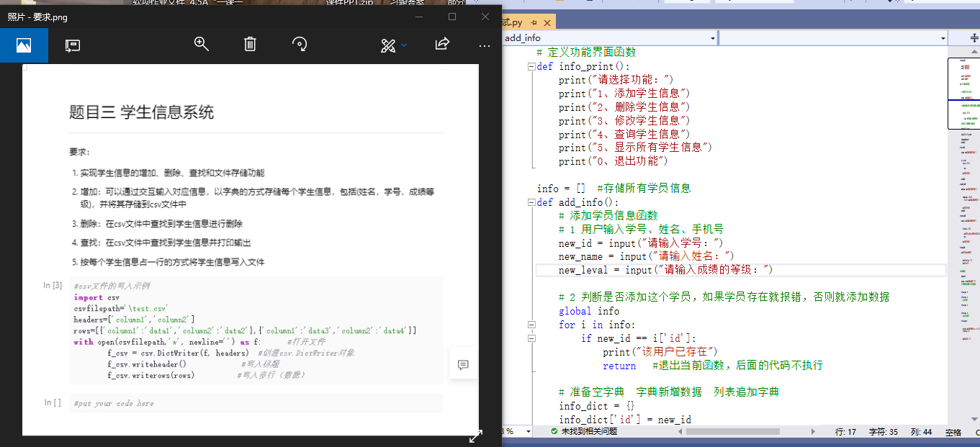Collapse the def info_print() code block
Viewport: 980px width, 447px height.
click(531, 66)
